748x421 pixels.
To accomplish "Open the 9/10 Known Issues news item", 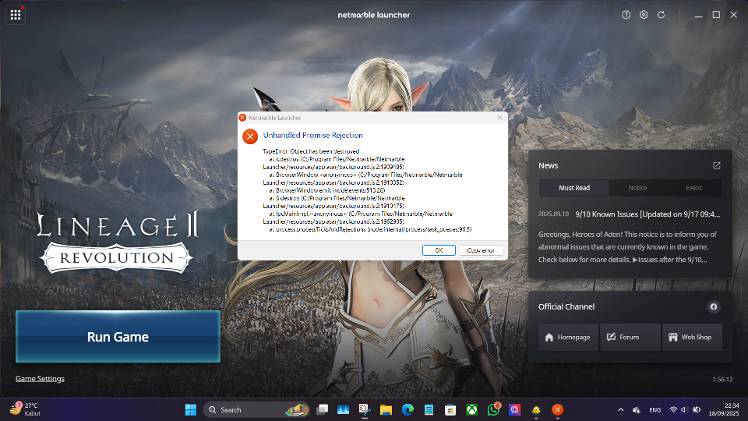I will click(x=629, y=214).
